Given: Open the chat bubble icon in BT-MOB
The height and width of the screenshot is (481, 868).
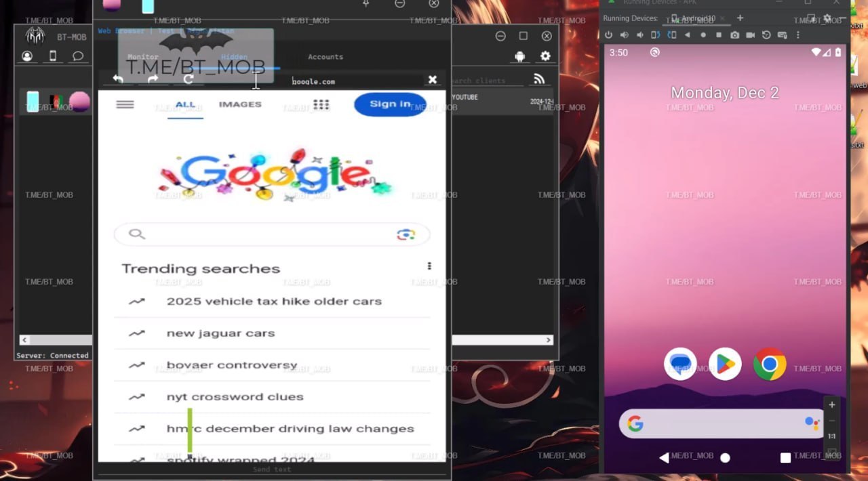Looking at the screenshot, I should click(78, 56).
